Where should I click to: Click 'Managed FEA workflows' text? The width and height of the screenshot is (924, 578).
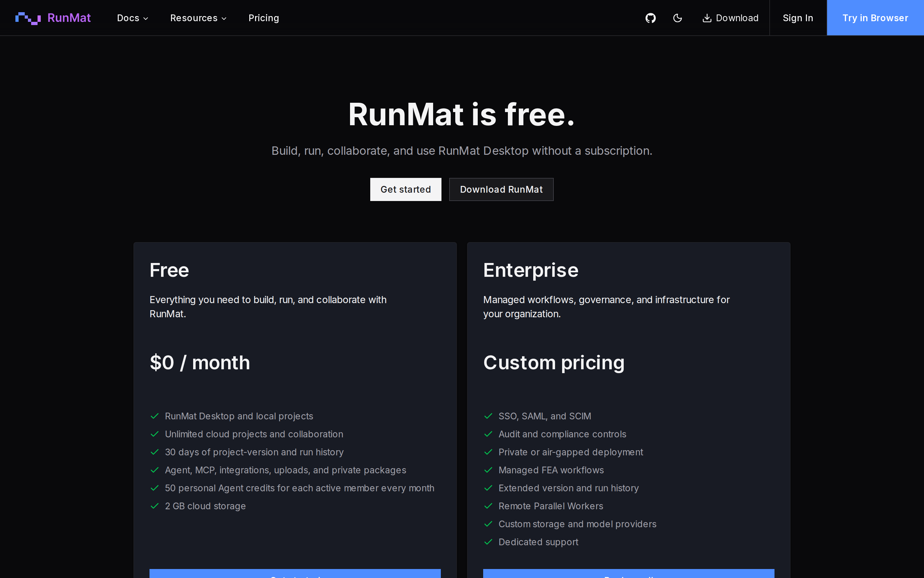551,470
